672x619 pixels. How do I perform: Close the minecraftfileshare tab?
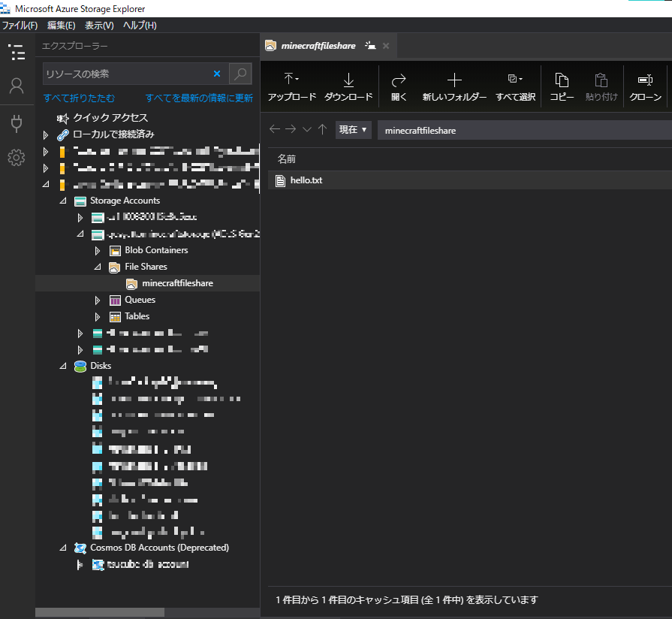386,45
